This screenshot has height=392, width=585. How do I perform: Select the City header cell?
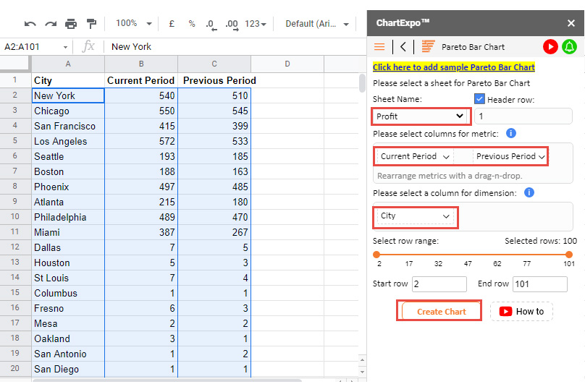click(x=68, y=80)
